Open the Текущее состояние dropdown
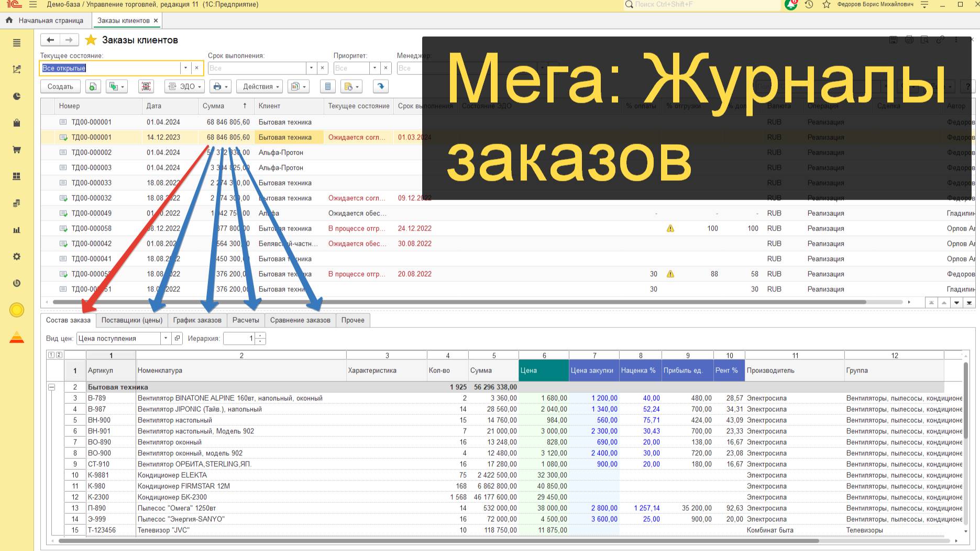 (185, 68)
